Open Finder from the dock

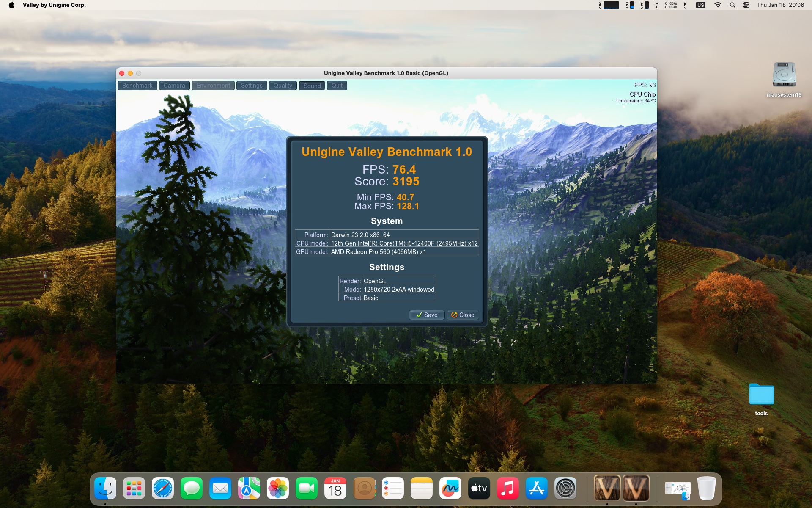105,488
